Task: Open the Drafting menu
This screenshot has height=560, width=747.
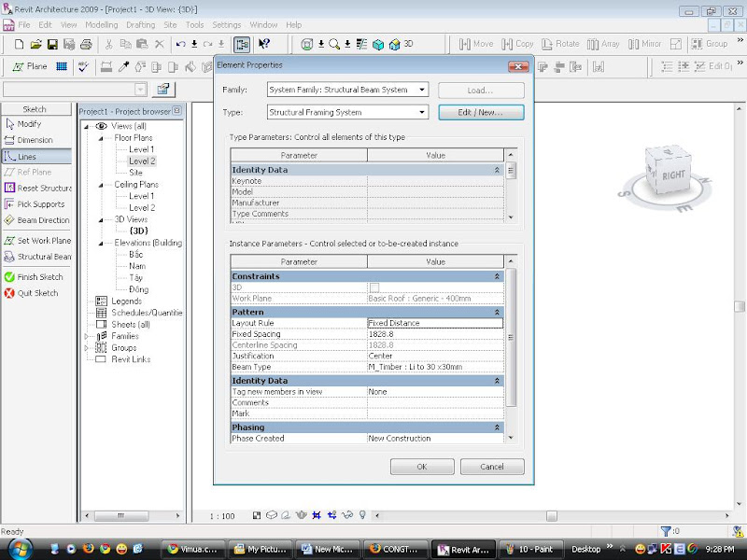Action: [141, 25]
